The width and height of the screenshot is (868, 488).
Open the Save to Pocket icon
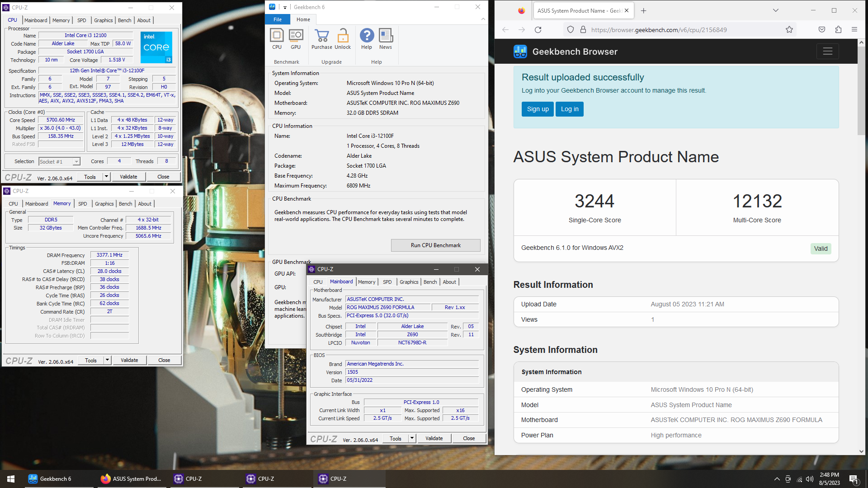[x=822, y=30]
